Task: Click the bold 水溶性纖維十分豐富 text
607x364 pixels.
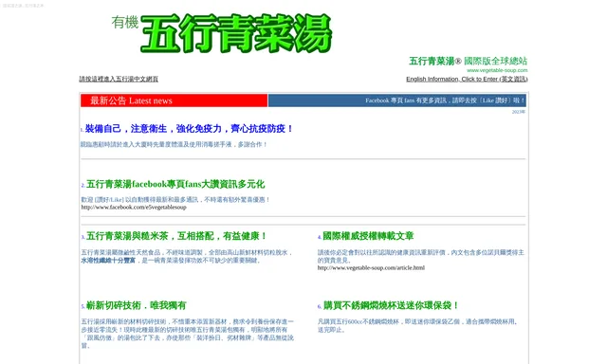Action: click(x=108, y=261)
